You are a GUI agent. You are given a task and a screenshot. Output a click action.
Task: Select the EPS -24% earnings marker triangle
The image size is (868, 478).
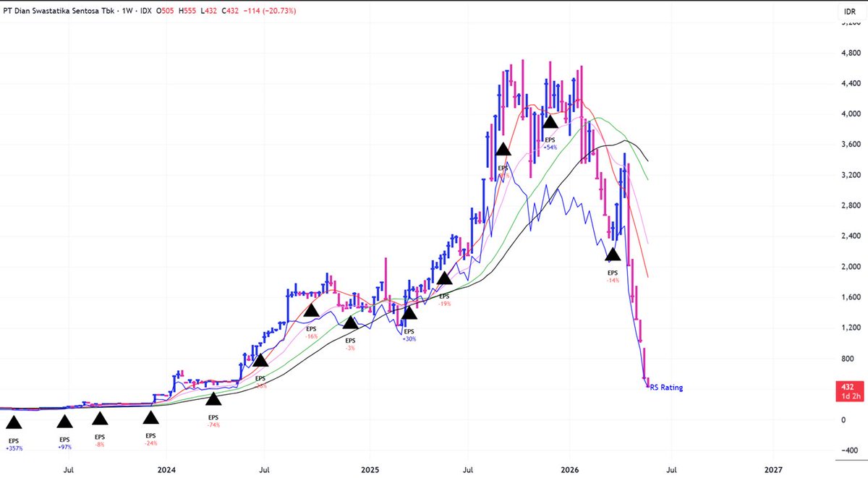(x=150, y=417)
